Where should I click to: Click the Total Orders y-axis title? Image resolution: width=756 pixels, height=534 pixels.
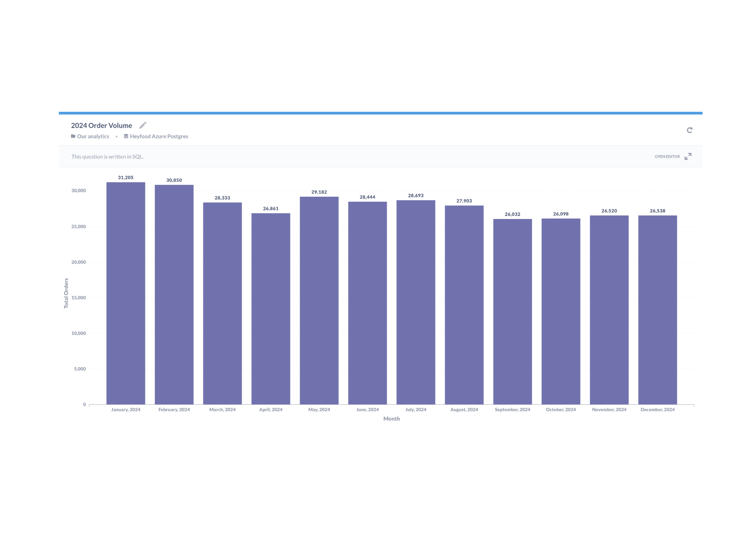(66, 293)
